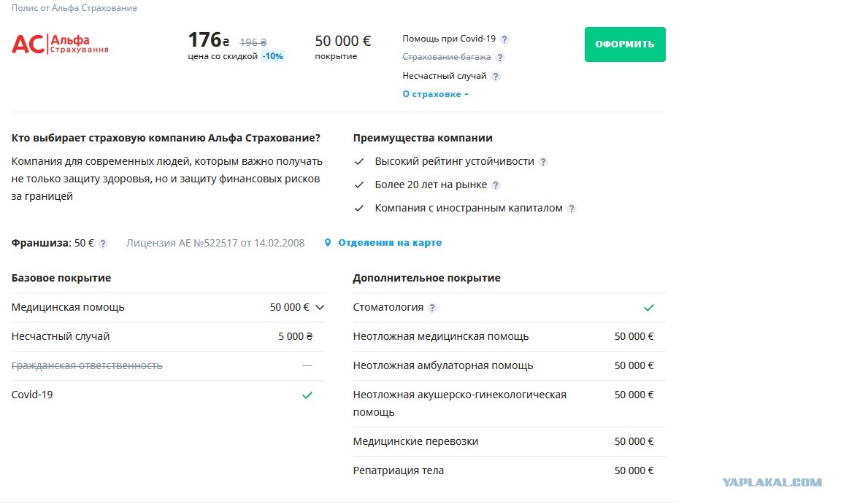Click the green checkmark in the Covid-19 row

[307, 395]
